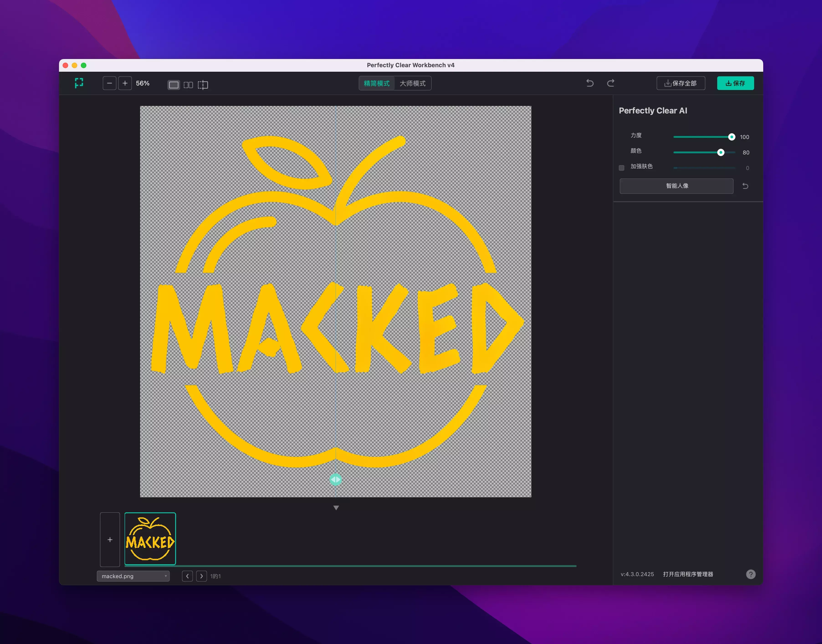
Task: Switch to 精简模式 tab
Action: (376, 83)
